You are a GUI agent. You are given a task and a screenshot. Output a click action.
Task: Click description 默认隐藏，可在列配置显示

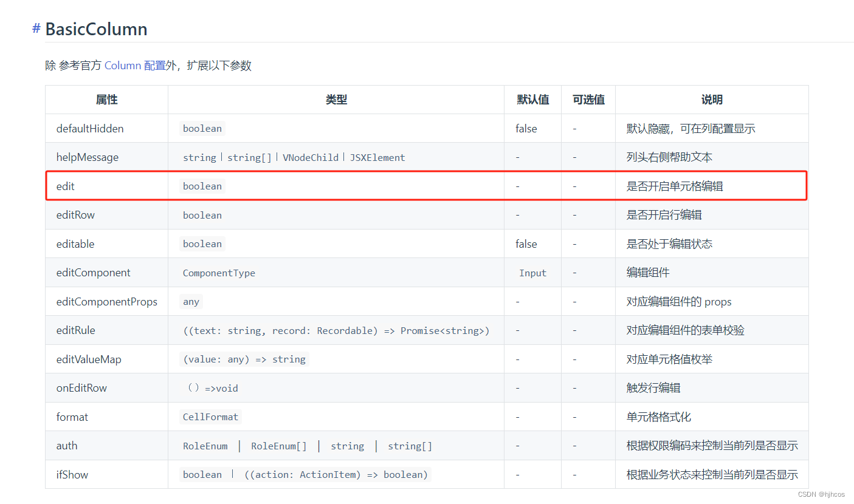pyautogui.click(x=691, y=129)
